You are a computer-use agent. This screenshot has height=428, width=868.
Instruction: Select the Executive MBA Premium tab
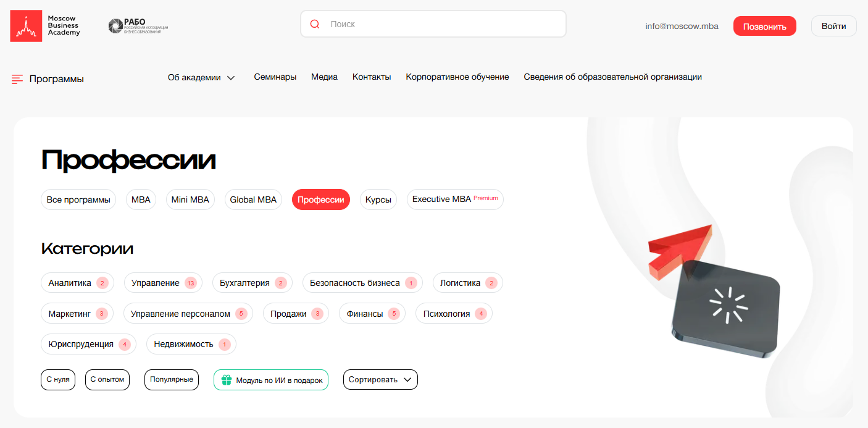(454, 199)
